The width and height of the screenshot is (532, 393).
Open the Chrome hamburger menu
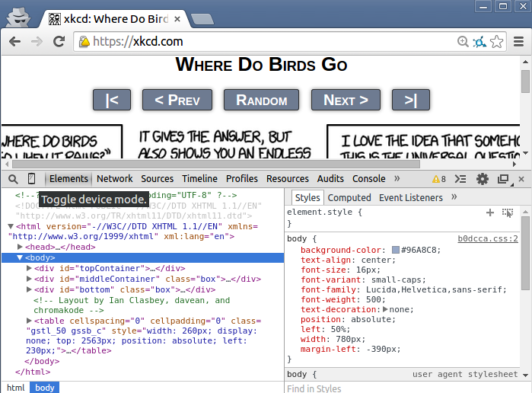click(x=518, y=42)
